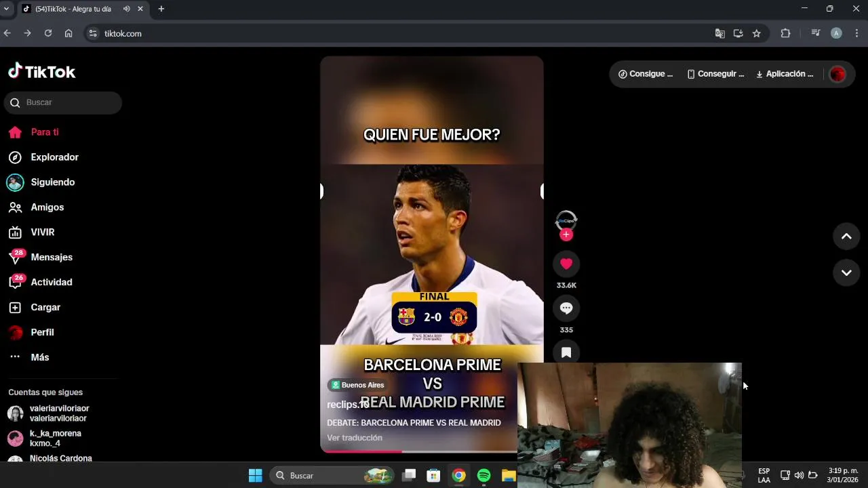Image resolution: width=868 pixels, height=488 pixels.
Task: Click the browser back arrow
Action: pos(7,33)
